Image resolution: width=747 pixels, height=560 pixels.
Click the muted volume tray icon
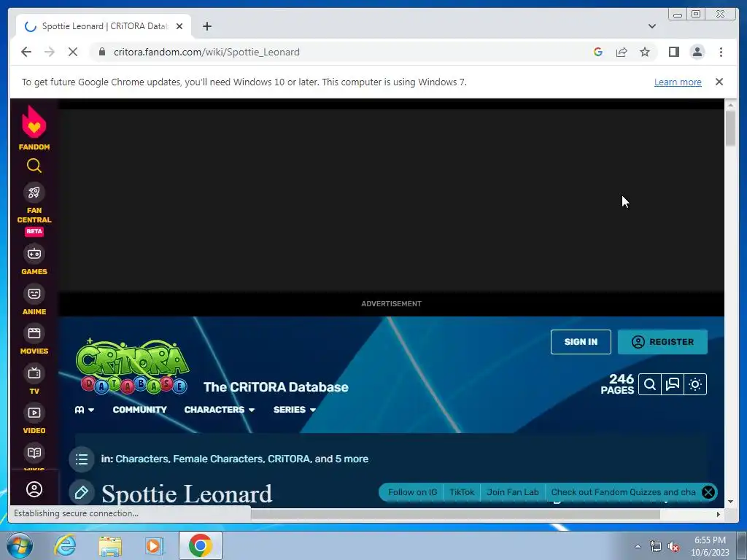tap(673, 546)
